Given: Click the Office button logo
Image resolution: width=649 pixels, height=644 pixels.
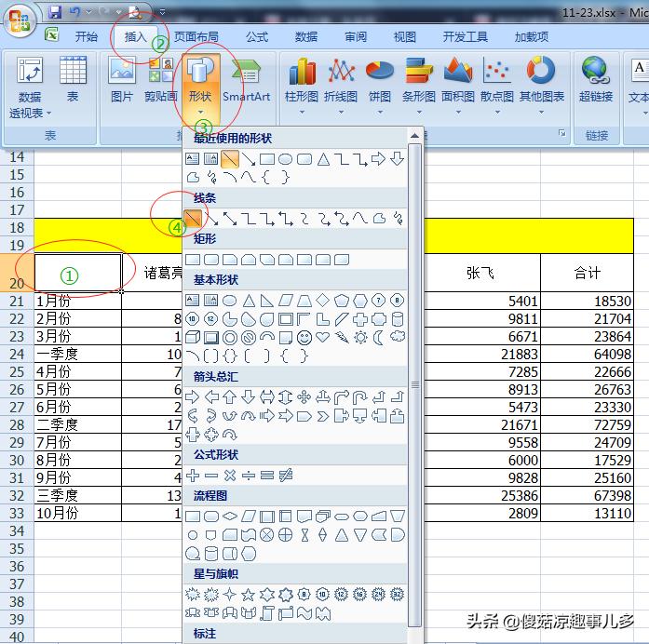Looking at the screenshot, I should pos(19,20).
